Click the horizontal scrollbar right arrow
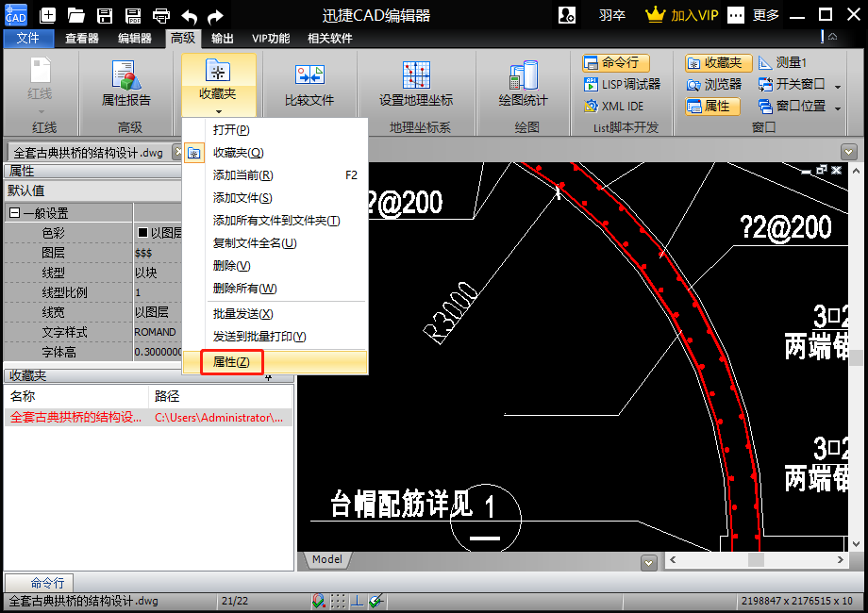Image resolution: width=868 pixels, height=613 pixels. (841, 560)
